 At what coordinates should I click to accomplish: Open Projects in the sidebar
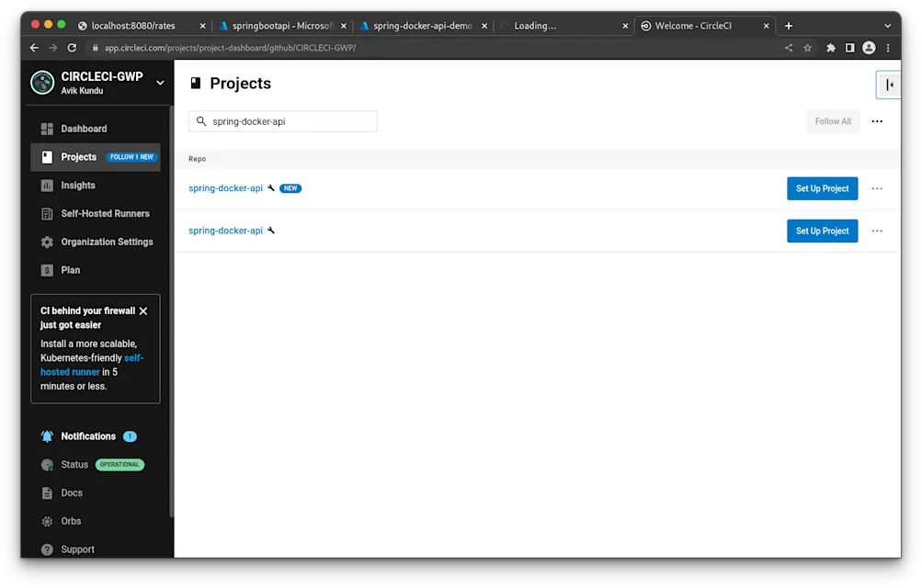(96, 157)
